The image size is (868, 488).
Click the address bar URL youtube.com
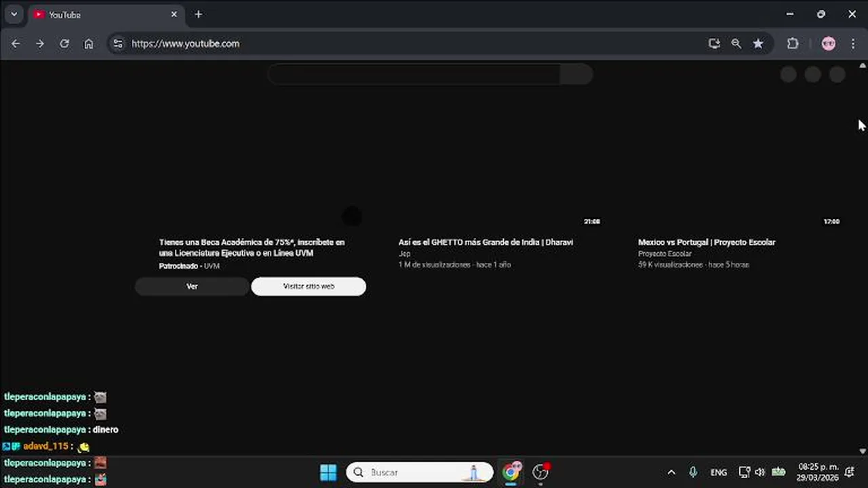[185, 43]
